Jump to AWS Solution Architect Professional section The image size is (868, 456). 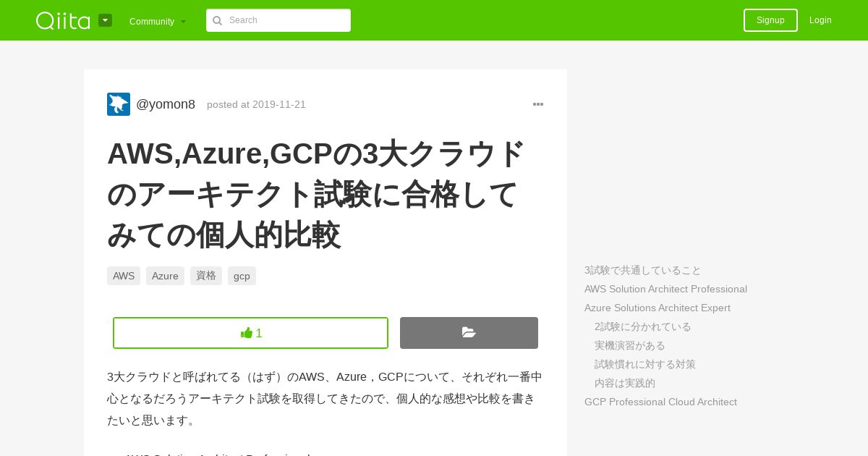click(x=665, y=289)
